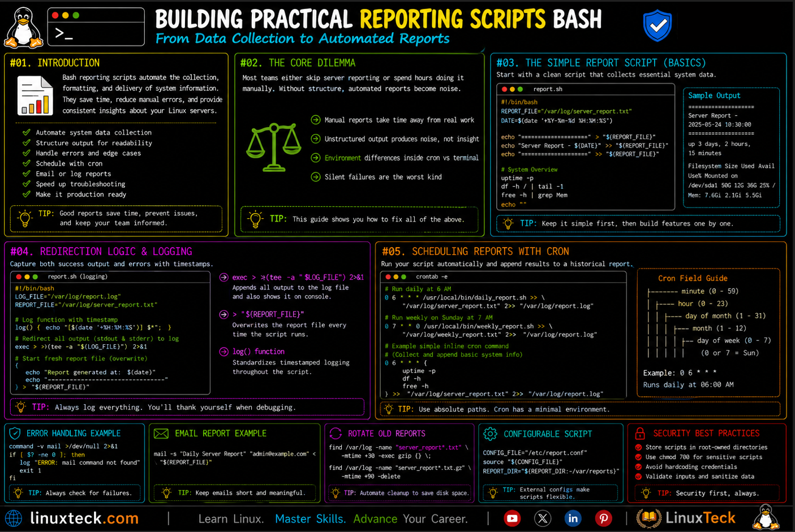This screenshot has width=795, height=532.
Task: Click 'Use chmod 700 for sensitive scripts' line
Action: pos(704,457)
